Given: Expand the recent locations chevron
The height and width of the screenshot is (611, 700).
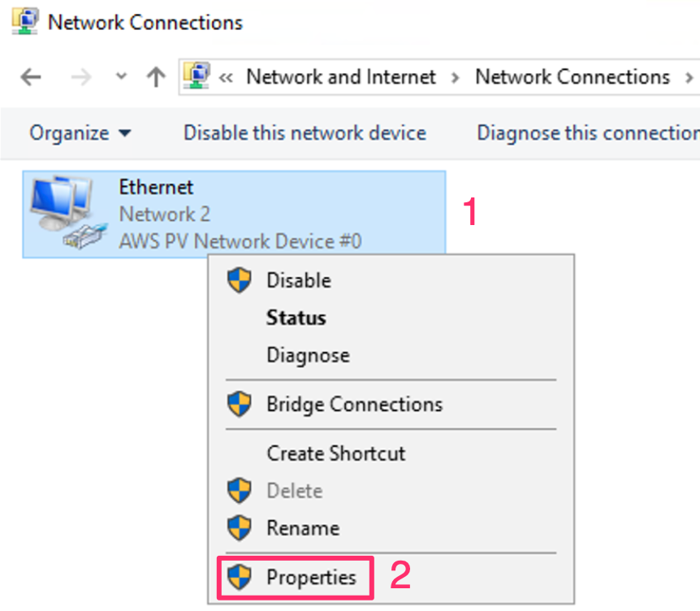Looking at the screenshot, I should (x=122, y=77).
